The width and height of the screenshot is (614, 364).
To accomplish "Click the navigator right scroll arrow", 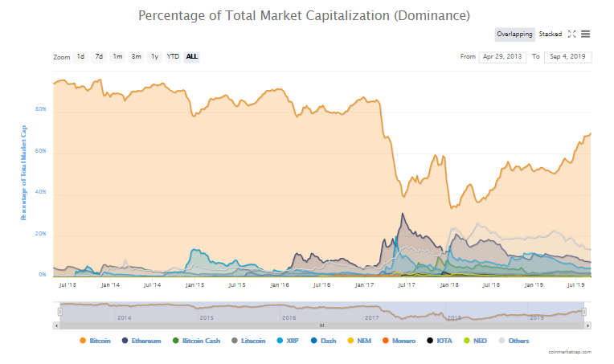I will coord(587,325).
